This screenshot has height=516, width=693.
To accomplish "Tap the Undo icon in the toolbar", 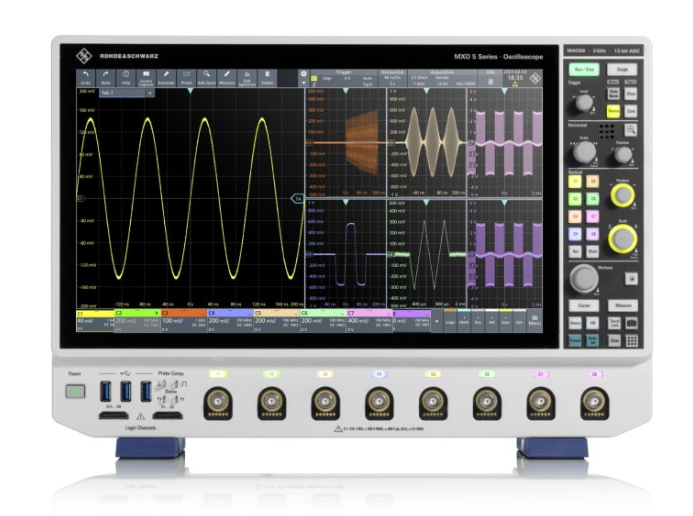I will [86, 78].
